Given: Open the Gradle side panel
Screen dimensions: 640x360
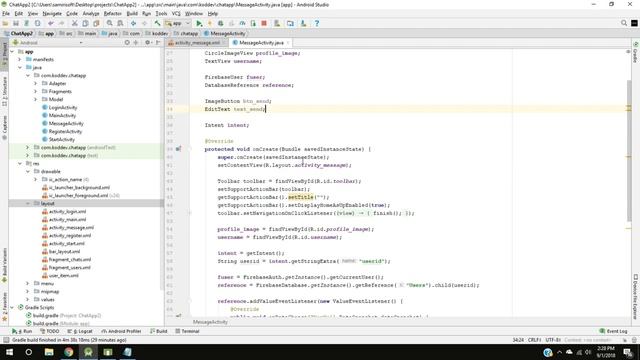Looking at the screenshot, I should click(x=636, y=52).
